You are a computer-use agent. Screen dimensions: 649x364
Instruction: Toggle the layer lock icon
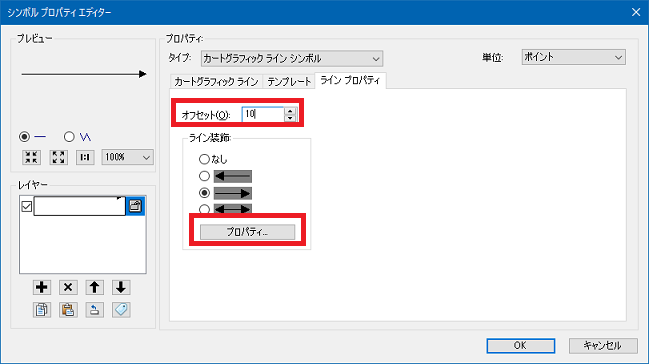click(x=135, y=206)
